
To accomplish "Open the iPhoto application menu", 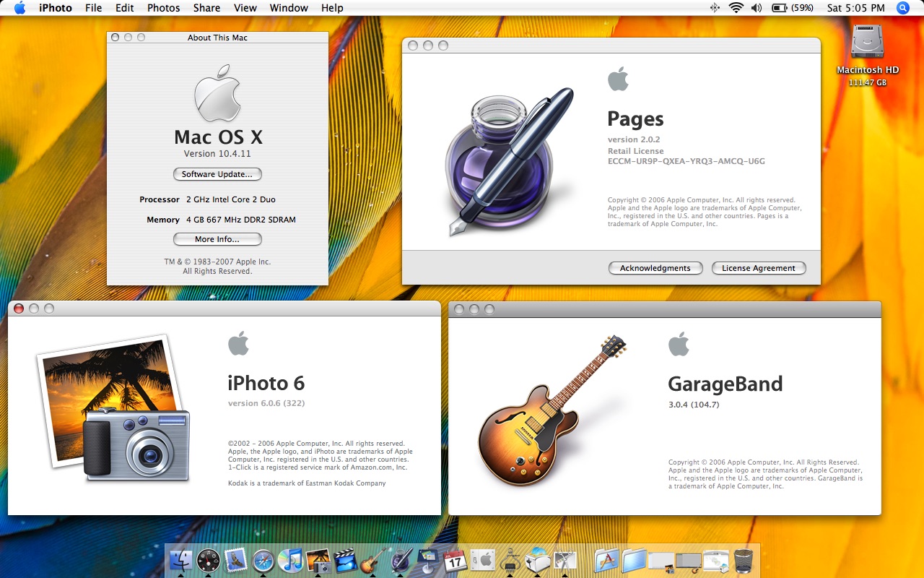I will click(x=56, y=8).
